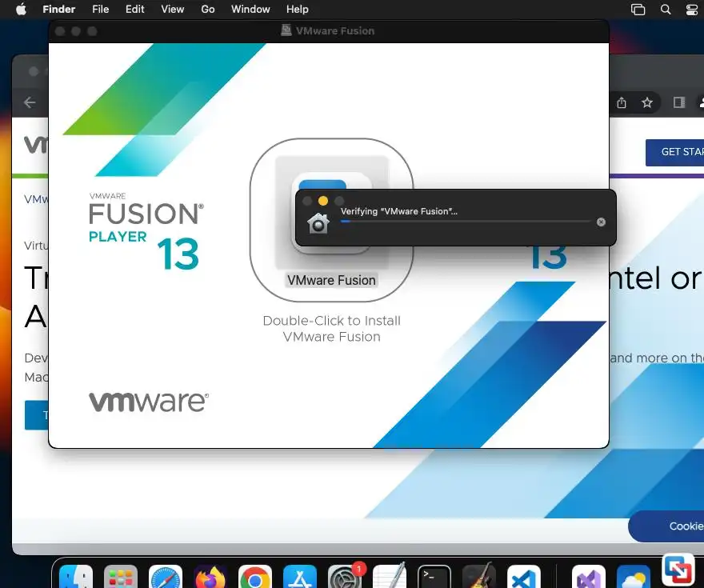Open System Settings from the Dock
The image size is (704, 588).
tap(344, 578)
